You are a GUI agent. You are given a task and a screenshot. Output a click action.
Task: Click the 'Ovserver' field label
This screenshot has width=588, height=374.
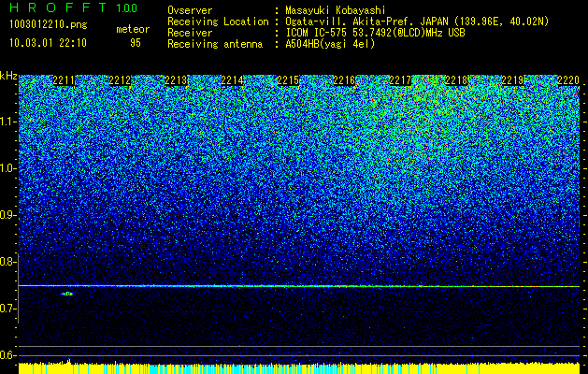[x=190, y=10]
